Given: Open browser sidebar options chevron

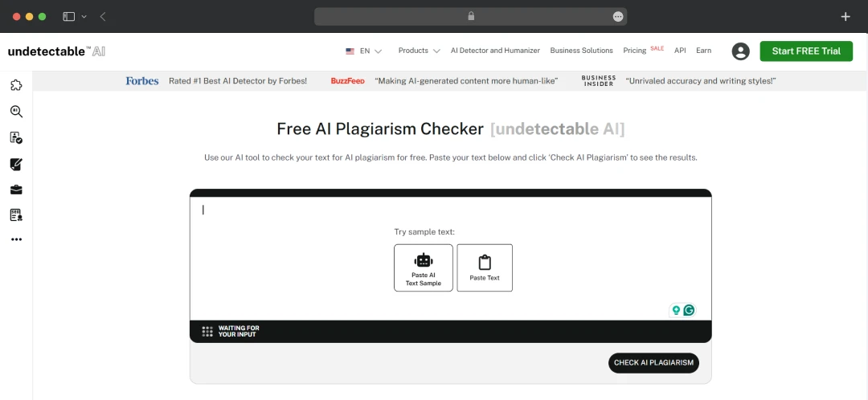Looking at the screenshot, I should tap(84, 17).
